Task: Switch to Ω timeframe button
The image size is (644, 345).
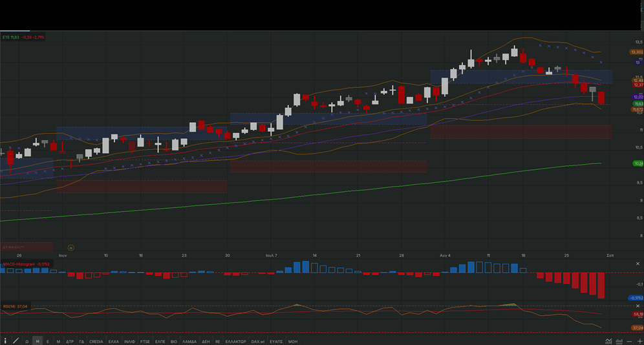Action: [27, 341]
